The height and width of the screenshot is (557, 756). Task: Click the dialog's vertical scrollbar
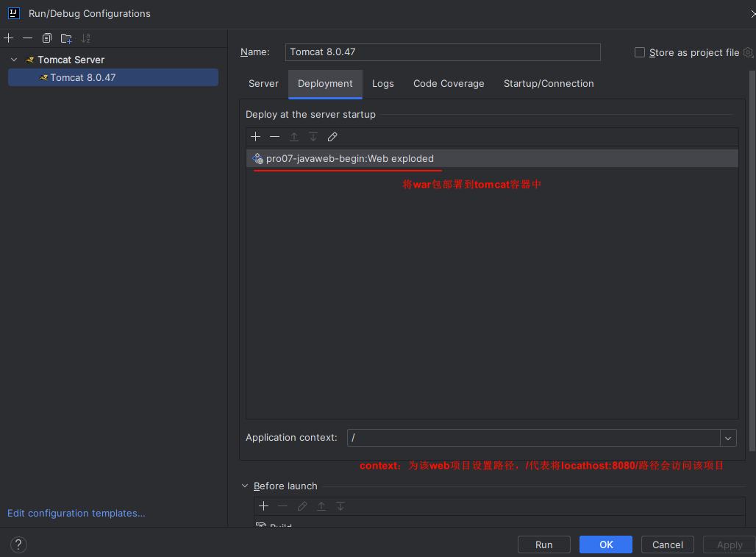coord(752,260)
